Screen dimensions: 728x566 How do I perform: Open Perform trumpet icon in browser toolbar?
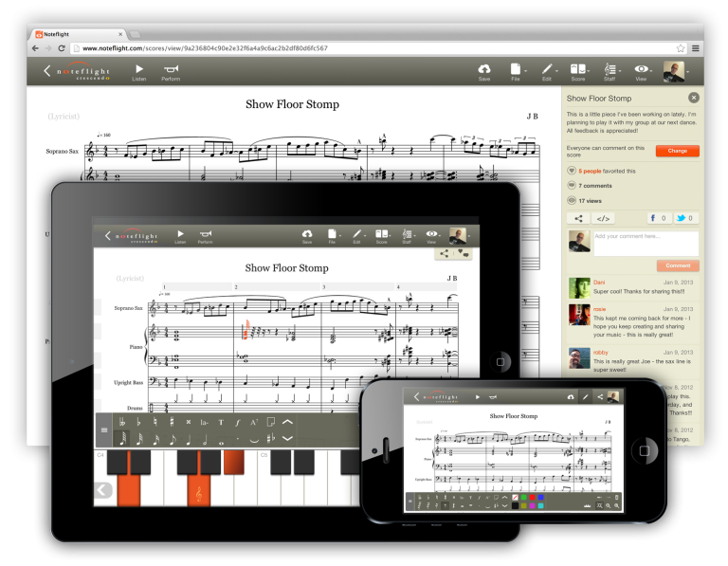171,72
